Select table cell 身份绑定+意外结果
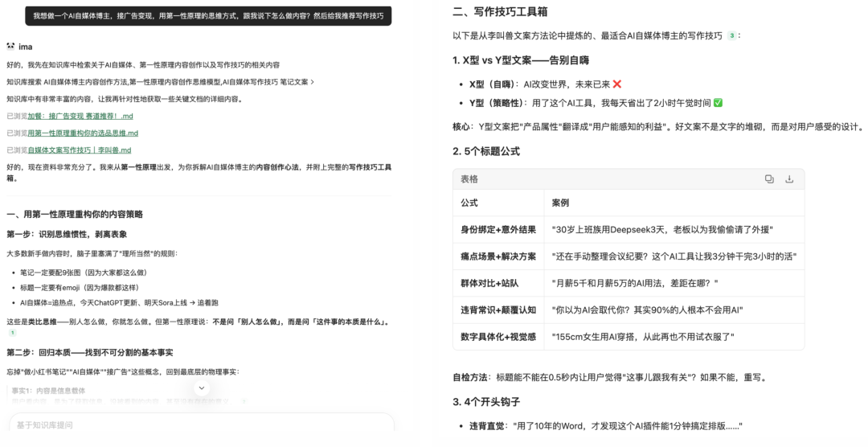The width and height of the screenshot is (868, 447). pyautogui.click(x=498, y=229)
